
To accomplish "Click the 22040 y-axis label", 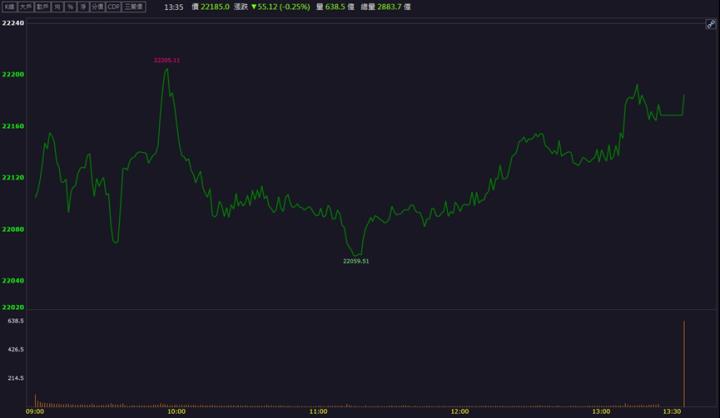I will click(13, 281).
